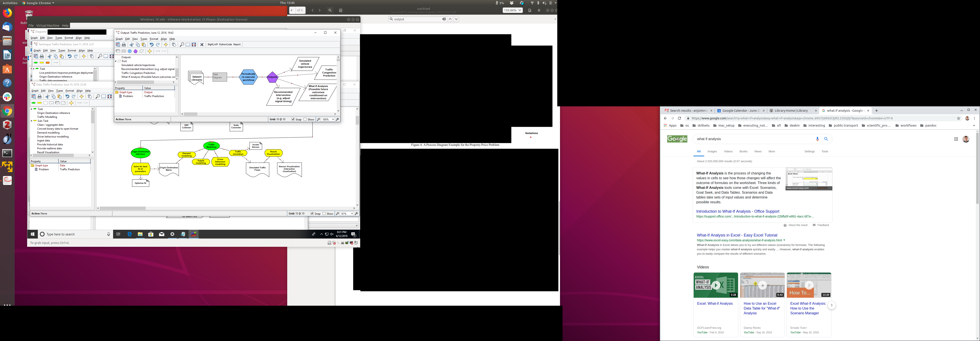The width and height of the screenshot is (980, 341).
Task: Toggle Snap checkbox in Data window status bar
Action: click(x=312, y=214)
